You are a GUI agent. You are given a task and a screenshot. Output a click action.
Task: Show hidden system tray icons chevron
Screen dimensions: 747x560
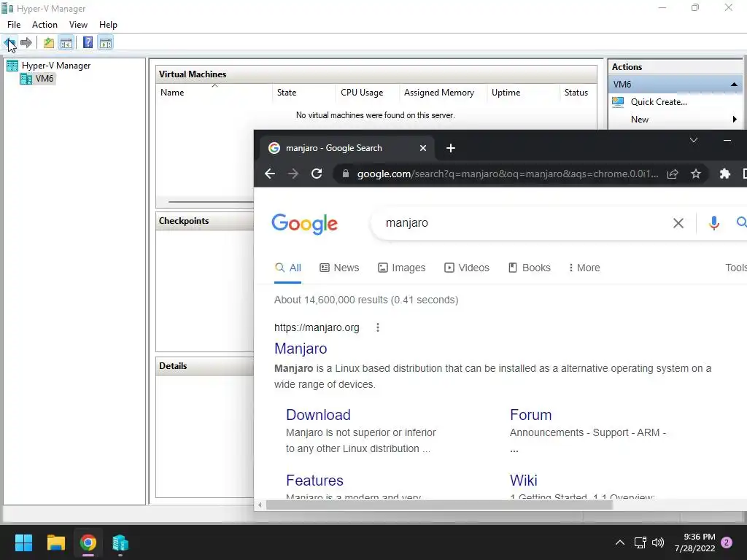point(620,542)
